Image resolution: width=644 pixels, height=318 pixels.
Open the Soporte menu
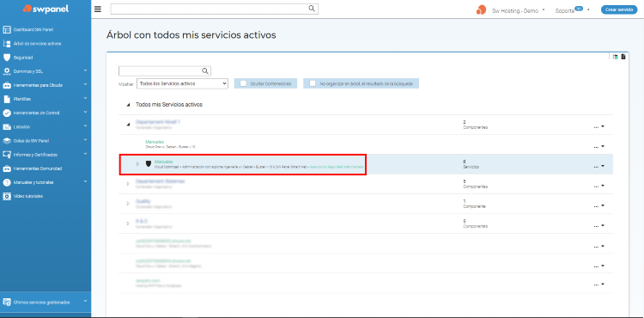coord(573,10)
